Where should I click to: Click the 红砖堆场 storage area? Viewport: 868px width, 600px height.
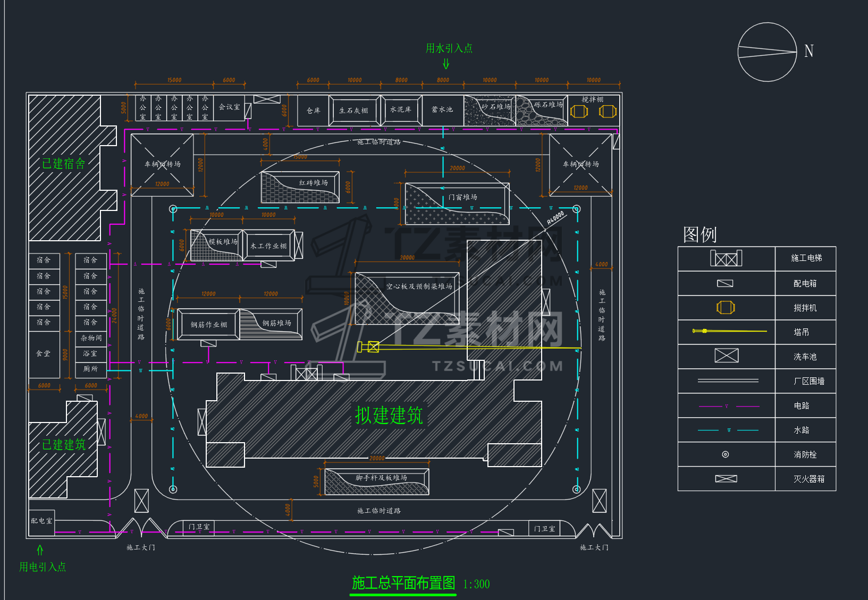[x=300, y=188]
